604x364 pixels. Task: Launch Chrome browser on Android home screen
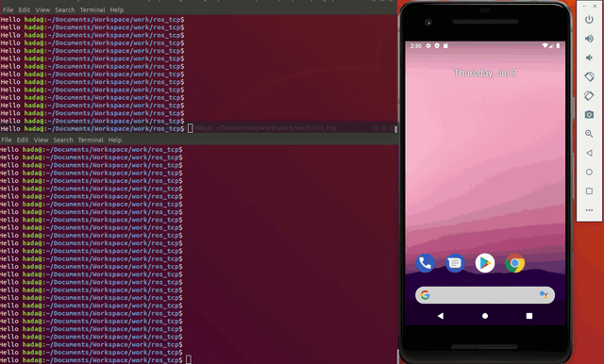coord(515,263)
